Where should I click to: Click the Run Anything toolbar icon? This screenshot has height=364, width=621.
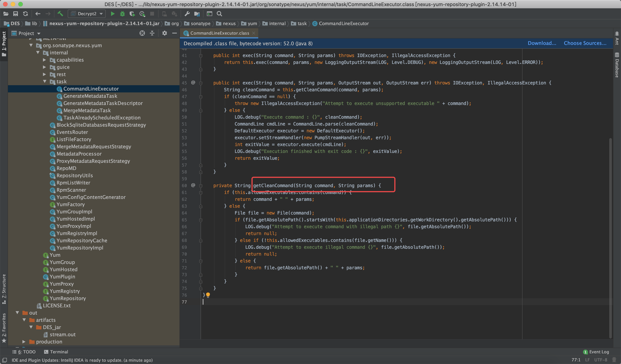pyautogui.click(x=210, y=14)
